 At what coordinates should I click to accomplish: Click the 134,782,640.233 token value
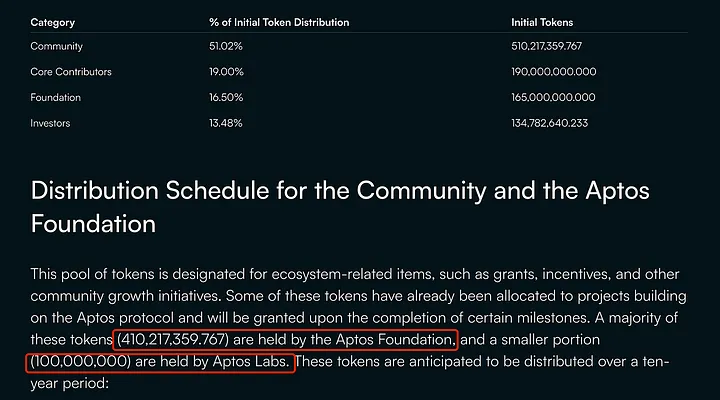pos(549,123)
